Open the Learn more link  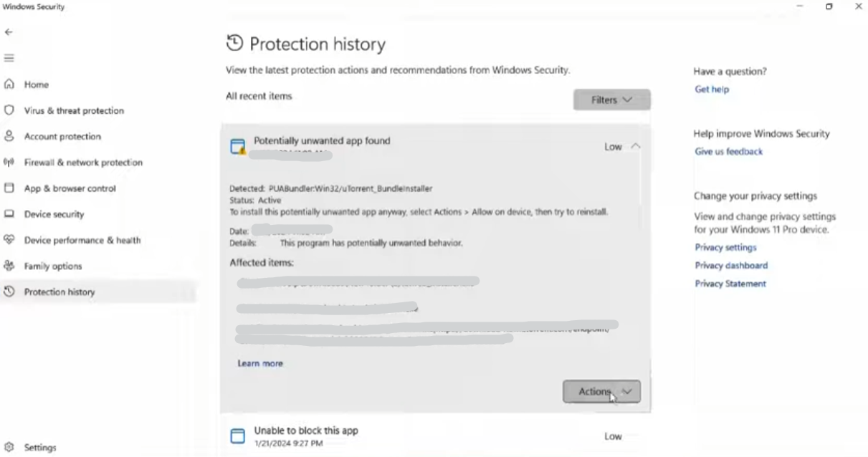coord(260,364)
